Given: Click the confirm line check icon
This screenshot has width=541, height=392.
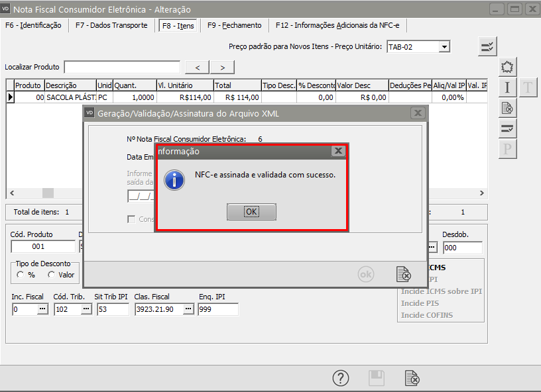Looking at the screenshot, I should point(507,129).
